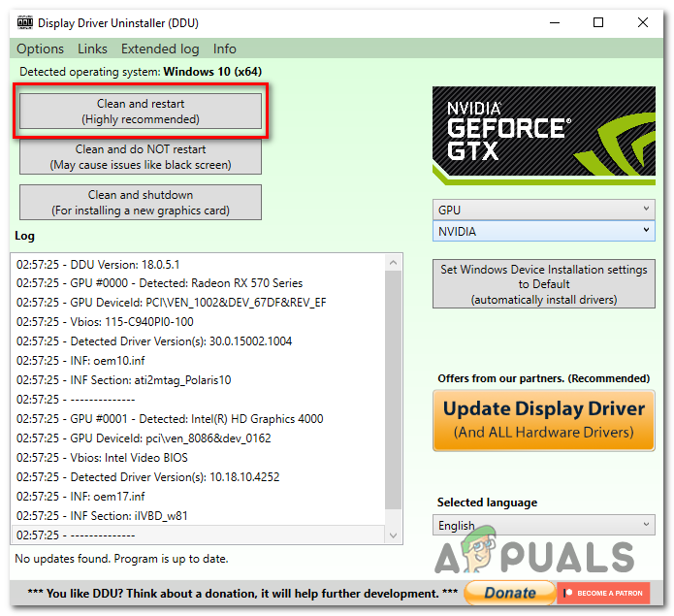Click the NVIDIA GeForce GTX logo image
Image resolution: width=674 pixels, height=616 pixels.
point(544,136)
